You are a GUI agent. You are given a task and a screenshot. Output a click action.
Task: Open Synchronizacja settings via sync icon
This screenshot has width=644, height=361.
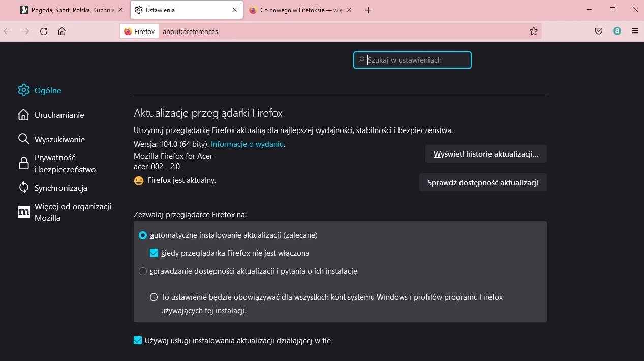coord(23,187)
